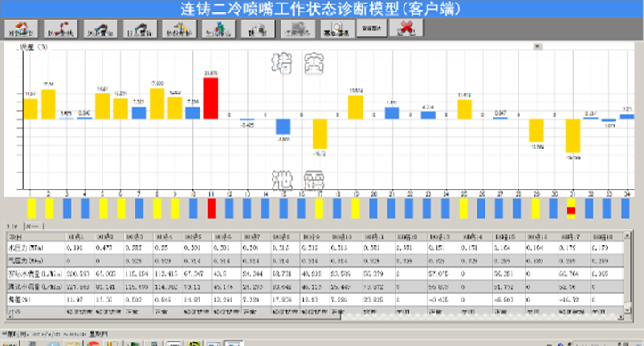Click yellow-red status indicator under nozzle 31

tap(571, 208)
